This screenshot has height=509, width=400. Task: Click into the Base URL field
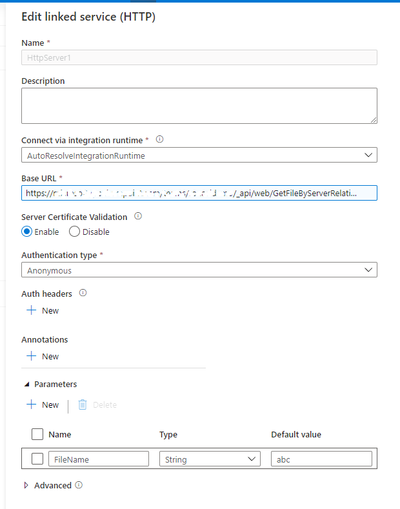coord(199,193)
